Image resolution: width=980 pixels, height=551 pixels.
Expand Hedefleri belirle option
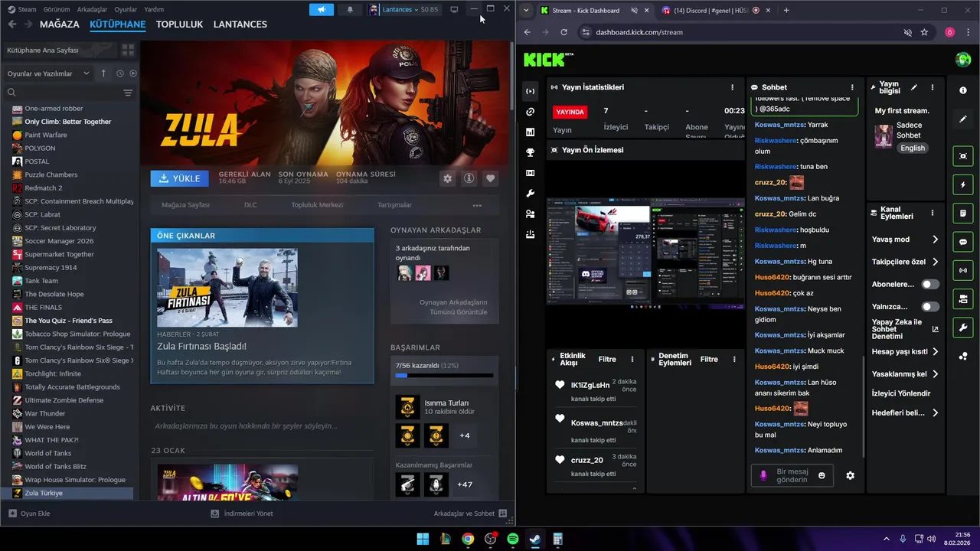(x=935, y=413)
